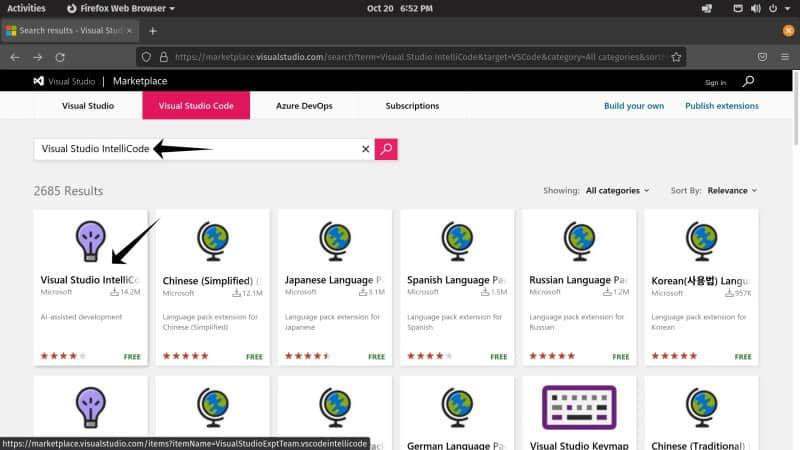
Task: Switch to the Azure DevOps tab
Action: coord(303,106)
